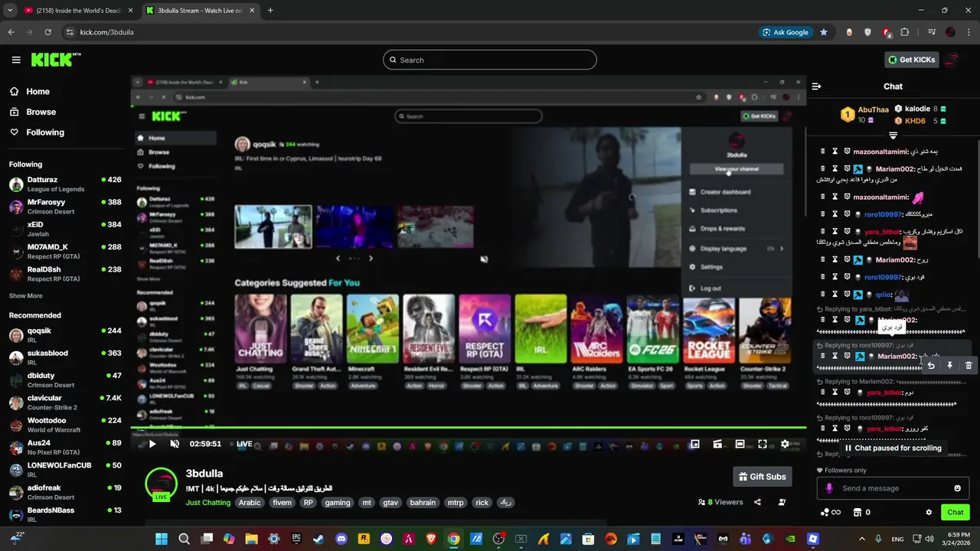Viewport: 980px width, 551px height.
Task: Reload the page in Chrome
Action: point(47,32)
